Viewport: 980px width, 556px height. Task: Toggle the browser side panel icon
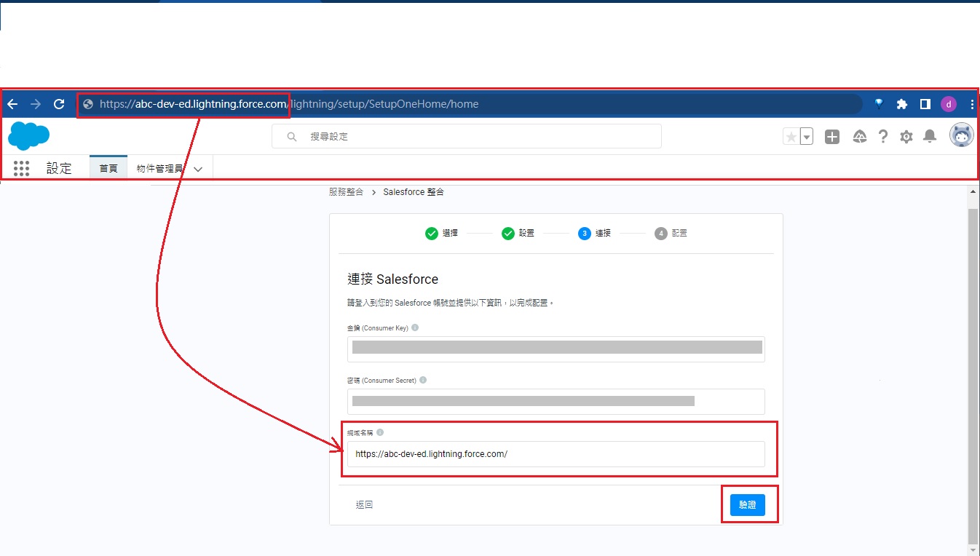pyautogui.click(x=925, y=104)
